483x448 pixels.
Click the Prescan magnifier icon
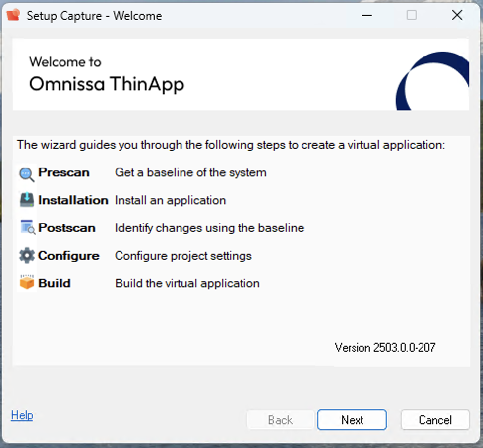click(27, 173)
